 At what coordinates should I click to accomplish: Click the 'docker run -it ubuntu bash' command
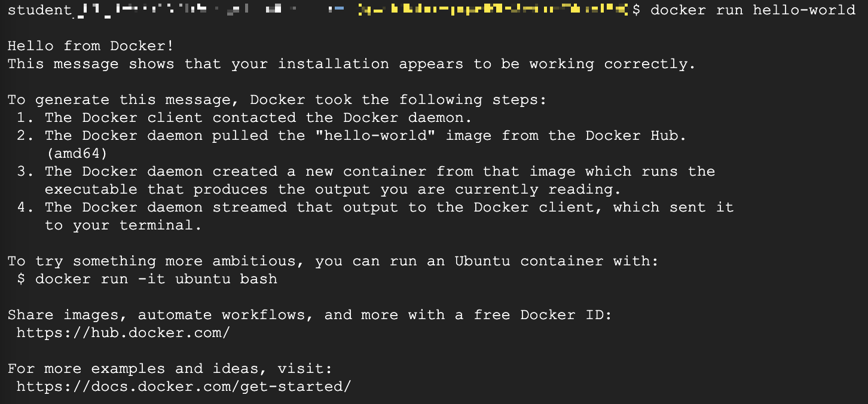point(156,279)
